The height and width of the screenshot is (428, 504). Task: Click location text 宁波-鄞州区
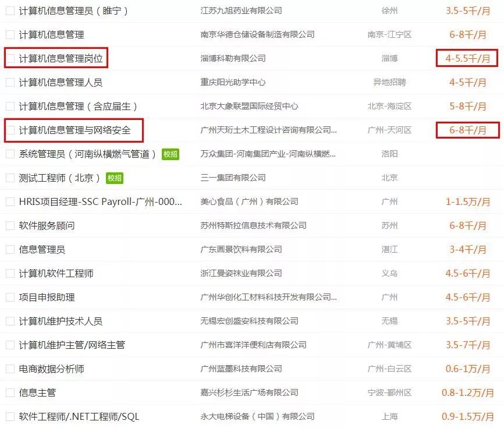point(389,392)
